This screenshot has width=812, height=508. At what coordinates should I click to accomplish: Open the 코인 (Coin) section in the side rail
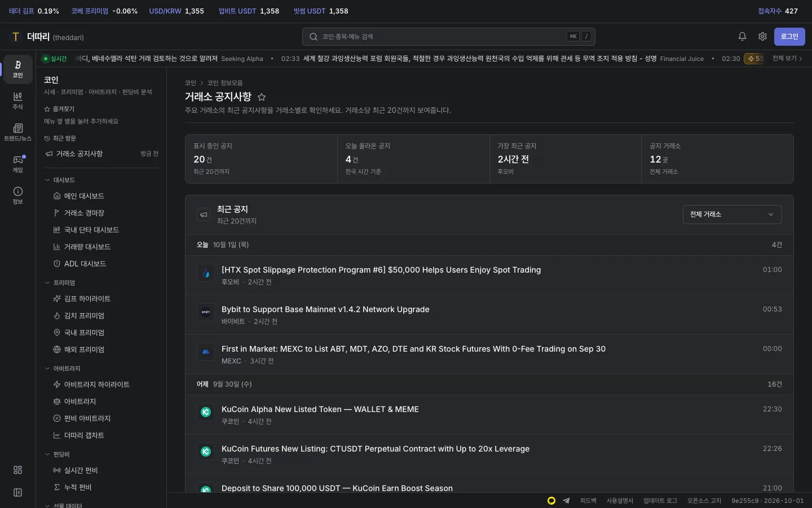pos(17,69)
